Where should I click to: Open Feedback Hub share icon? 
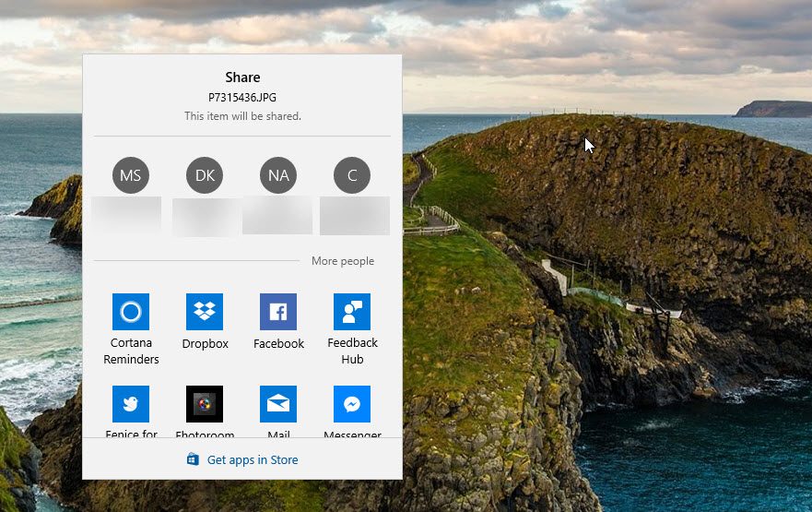coord(352,312)
